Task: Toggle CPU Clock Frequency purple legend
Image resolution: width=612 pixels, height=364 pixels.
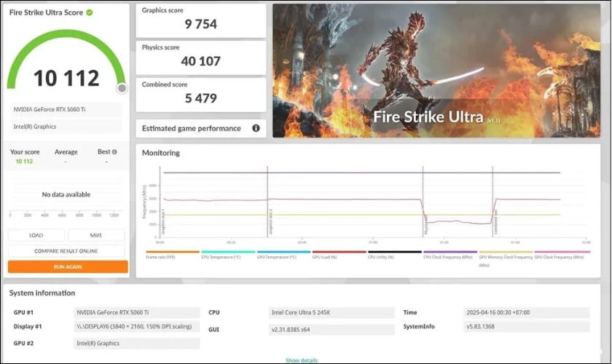Action: coord(450,254)
